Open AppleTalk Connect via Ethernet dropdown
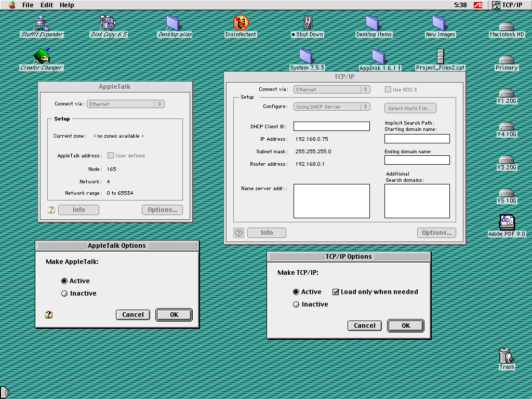Screen dimensions: 532x399 (125, 104)
